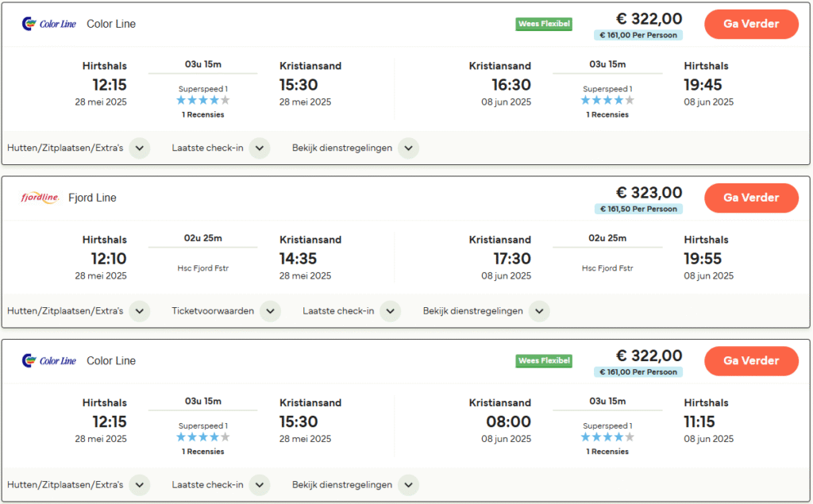
Task: Open 1 Recensies under first outbound Superspeed 1
Action: pos(203,114)
